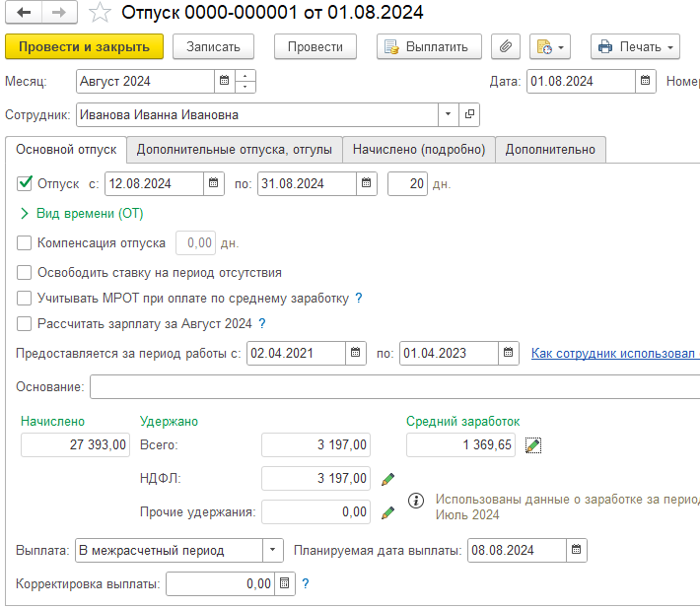The width and height of the screenshot is (700, 608).
Task: Click the Средний заработок value 1 369,65
Action: click(x=460, y=444)
